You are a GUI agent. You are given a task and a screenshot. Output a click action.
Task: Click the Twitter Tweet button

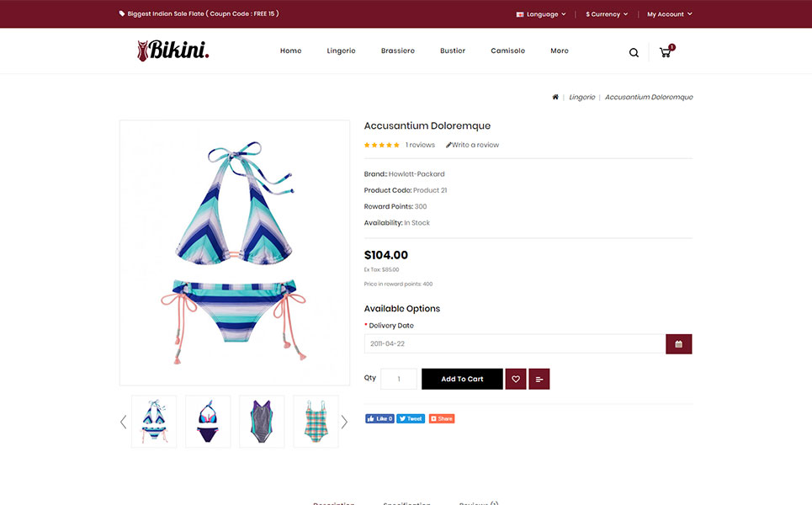pyautogui.click(x=411, y=418)
